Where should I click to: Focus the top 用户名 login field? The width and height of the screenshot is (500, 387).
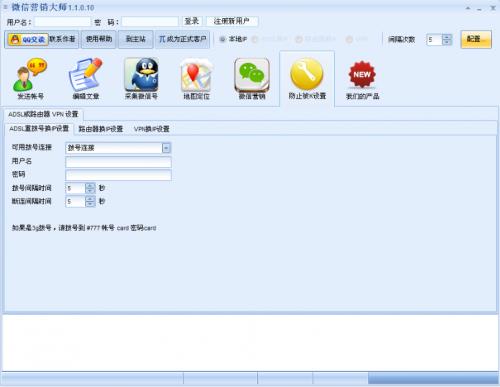[x=62, y=22]
